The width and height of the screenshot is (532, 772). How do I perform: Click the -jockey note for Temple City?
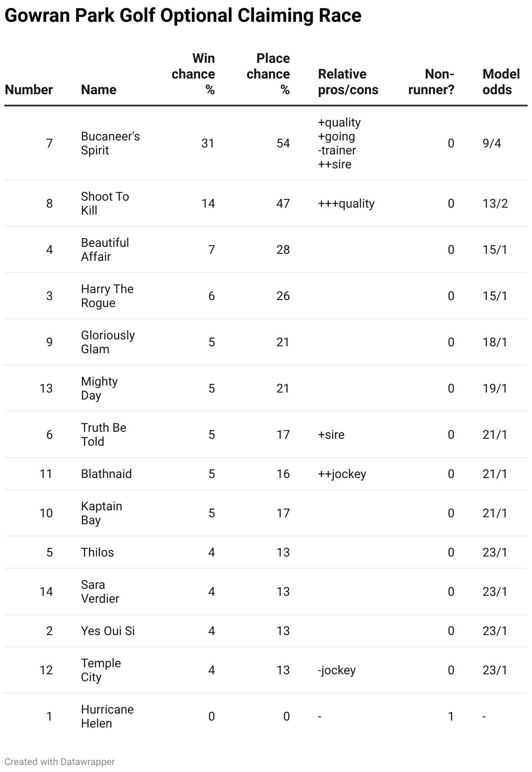point(337,670)
